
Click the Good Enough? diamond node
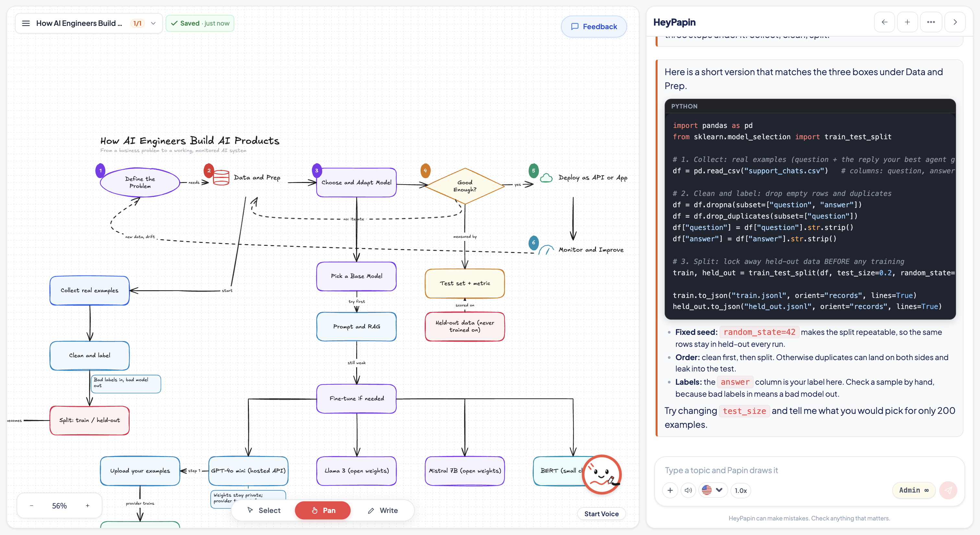pyautogui.click(x=464, y=186)
